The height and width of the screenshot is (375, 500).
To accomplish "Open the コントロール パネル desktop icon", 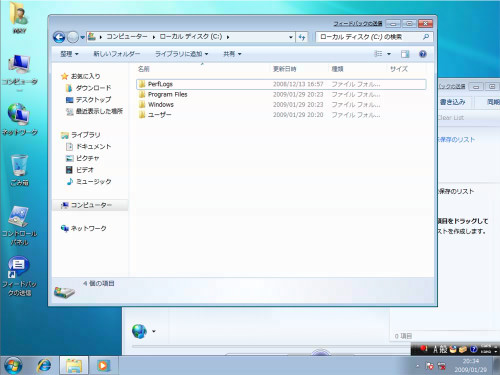I will pos(20,226).
